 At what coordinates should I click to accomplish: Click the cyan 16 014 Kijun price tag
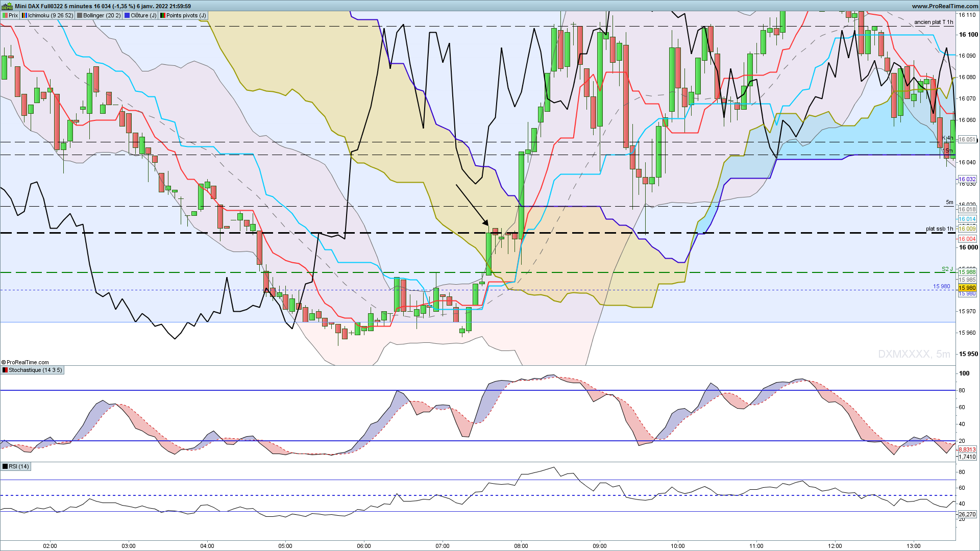[x=967, y=219]
